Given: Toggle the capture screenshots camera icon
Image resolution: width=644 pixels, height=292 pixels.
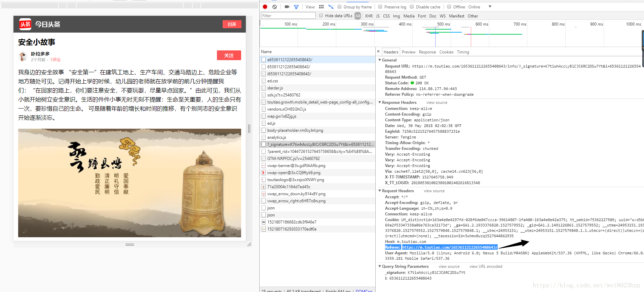Looking at the screenshot, I should [x=287, y=7].
